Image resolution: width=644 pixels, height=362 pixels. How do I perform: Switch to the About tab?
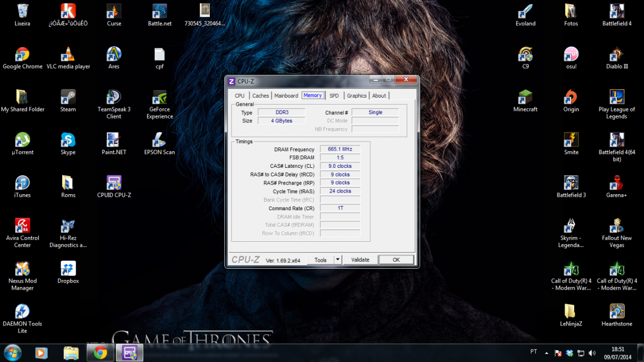coord(379,95)
